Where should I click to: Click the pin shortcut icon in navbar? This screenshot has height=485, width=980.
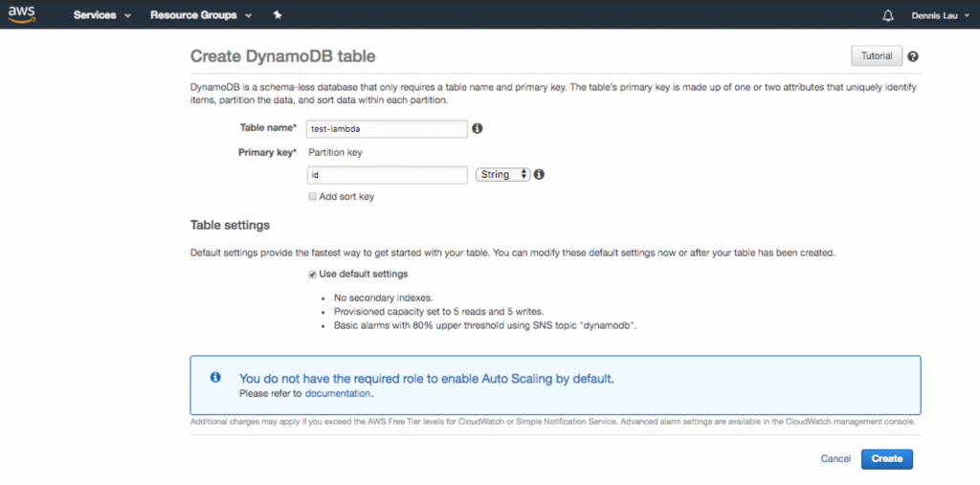278,15
